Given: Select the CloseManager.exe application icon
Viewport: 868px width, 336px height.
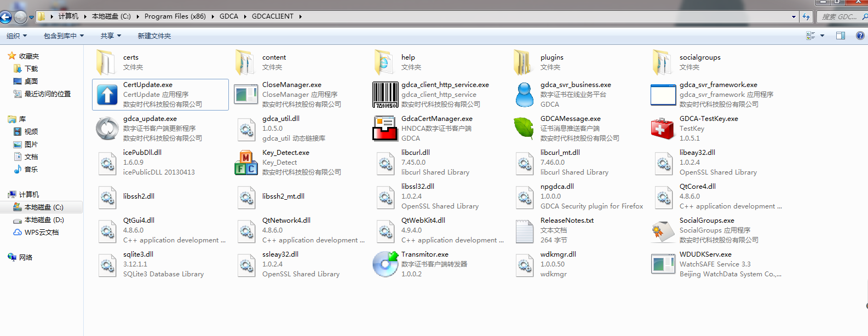Looking at the screenshot, I should [x=246, y=95].
